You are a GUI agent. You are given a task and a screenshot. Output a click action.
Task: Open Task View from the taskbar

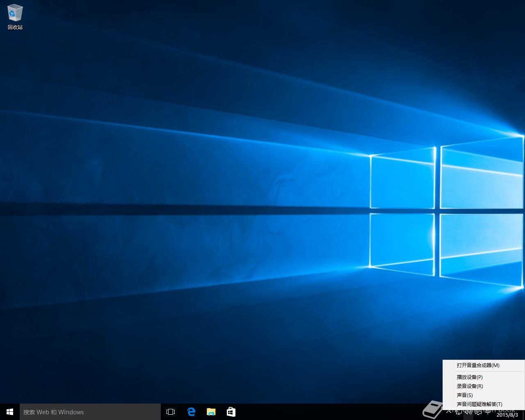(x=171, y=412)
